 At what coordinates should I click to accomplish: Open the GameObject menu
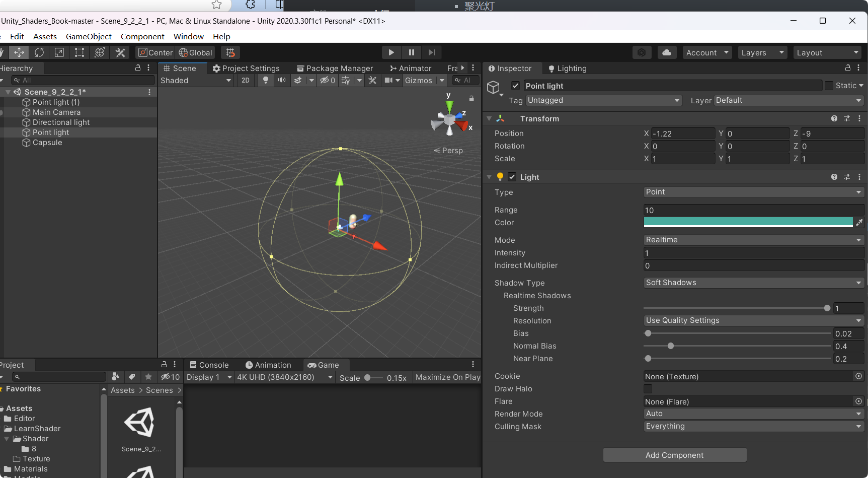89,36
